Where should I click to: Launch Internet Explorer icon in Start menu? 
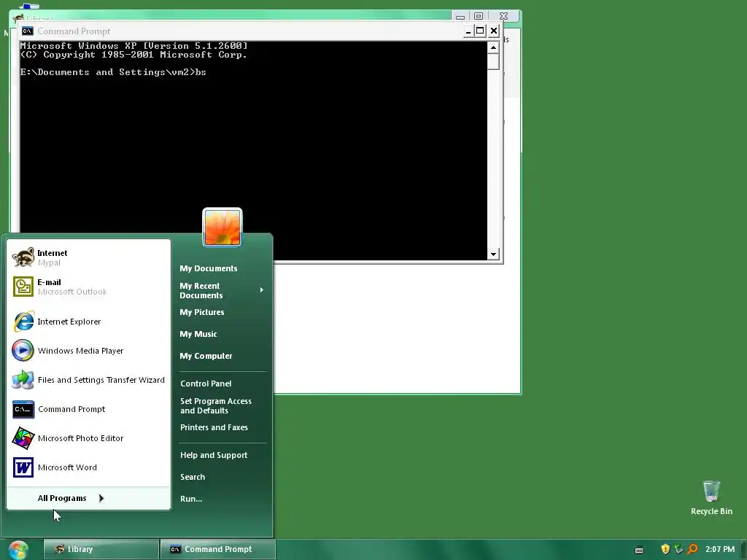(23, 322)
